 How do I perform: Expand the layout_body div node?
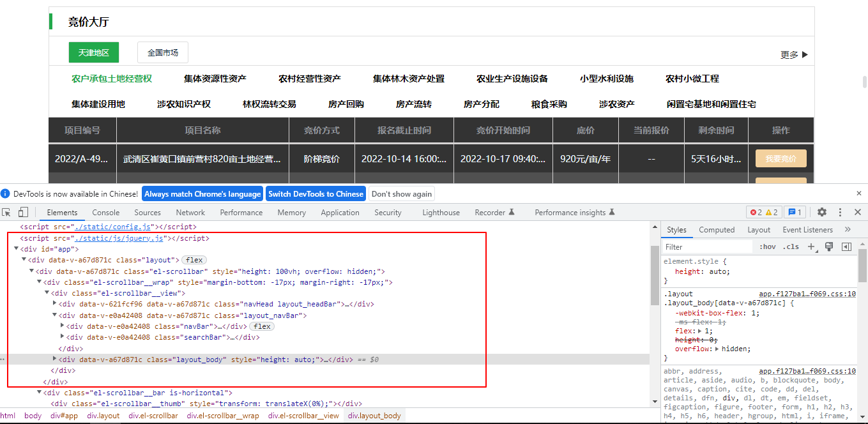55,360
